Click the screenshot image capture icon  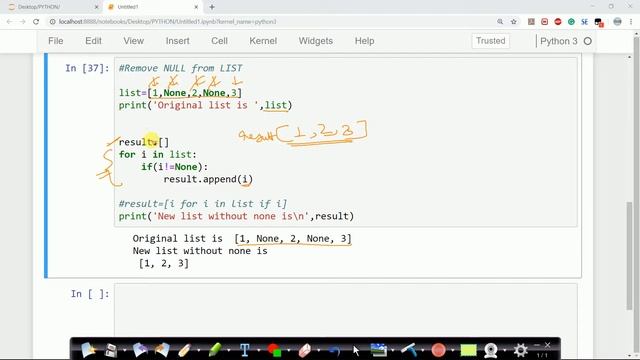pyautogui.click(x=378, y=350)
